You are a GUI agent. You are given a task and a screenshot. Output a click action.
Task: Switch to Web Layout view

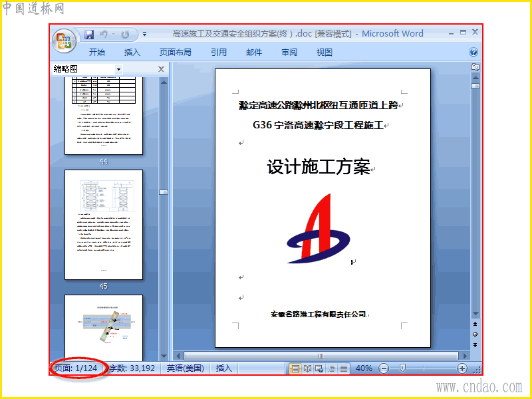click(x=319, y=368)
